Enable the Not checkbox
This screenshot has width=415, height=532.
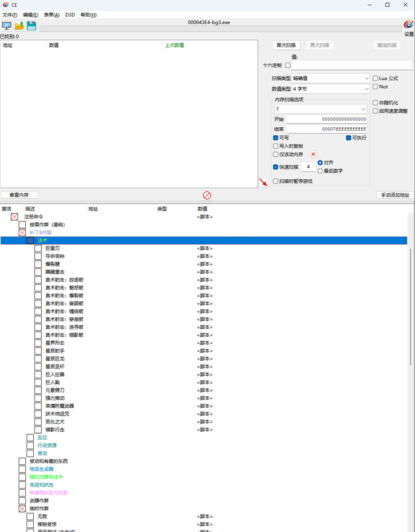click(375, 86)
